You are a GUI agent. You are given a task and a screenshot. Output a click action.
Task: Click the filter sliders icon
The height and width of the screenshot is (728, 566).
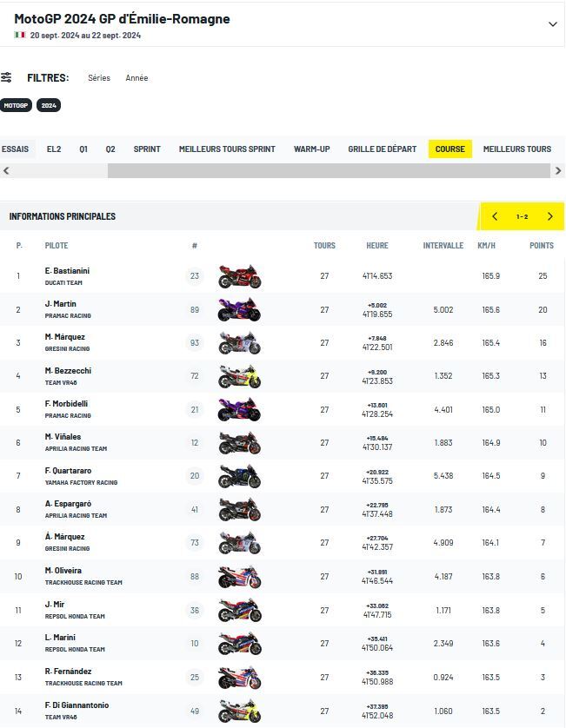click(x=7, y=77)
